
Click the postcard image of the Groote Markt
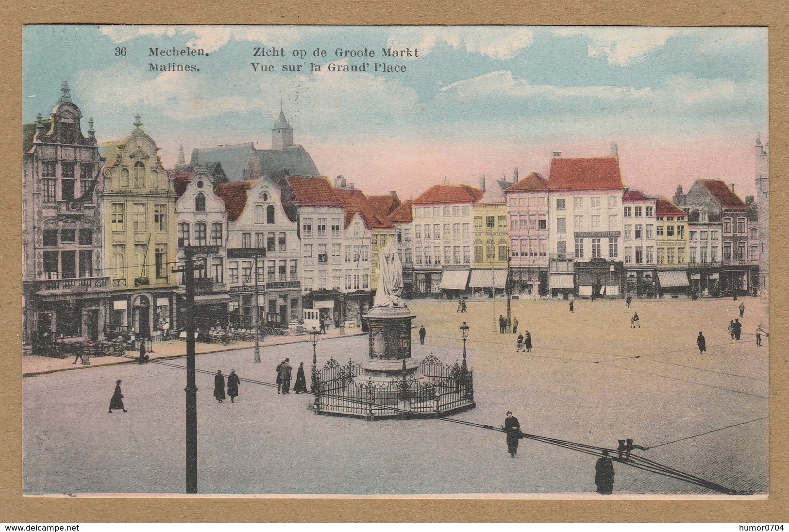pyautogui.click(x=396, y=261)
